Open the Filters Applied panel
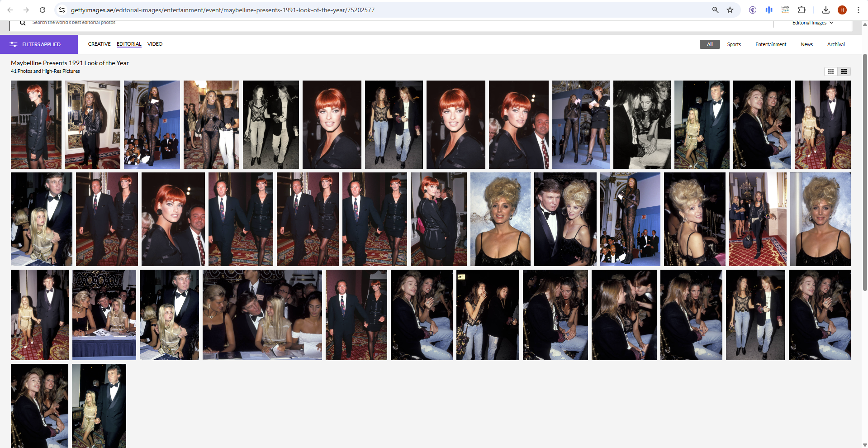The height and width of the screenshot is (448, 868). (39, 44)
